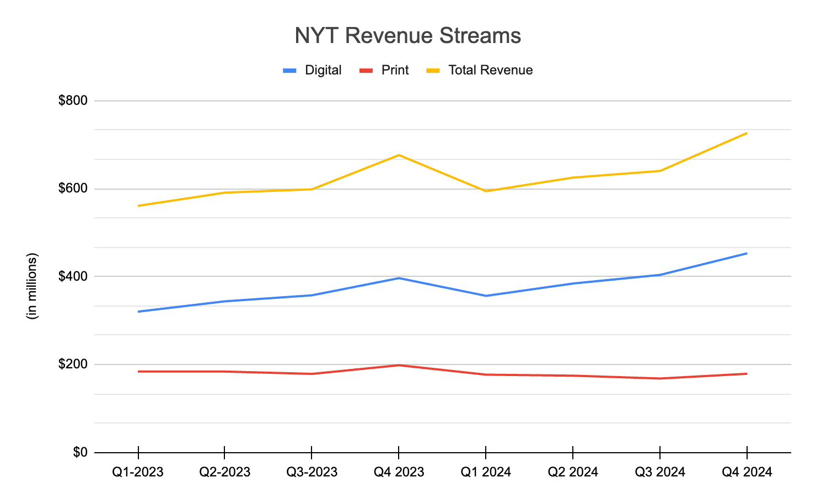
Task: Click the chart title NYT Revenue Streams
Action: [407, 36]
